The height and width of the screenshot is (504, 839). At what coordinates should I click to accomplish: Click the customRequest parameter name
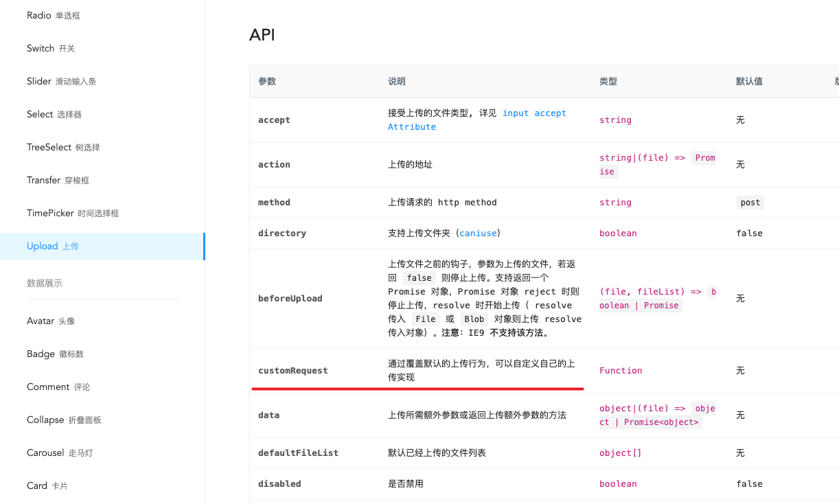(x=293, y=370)
